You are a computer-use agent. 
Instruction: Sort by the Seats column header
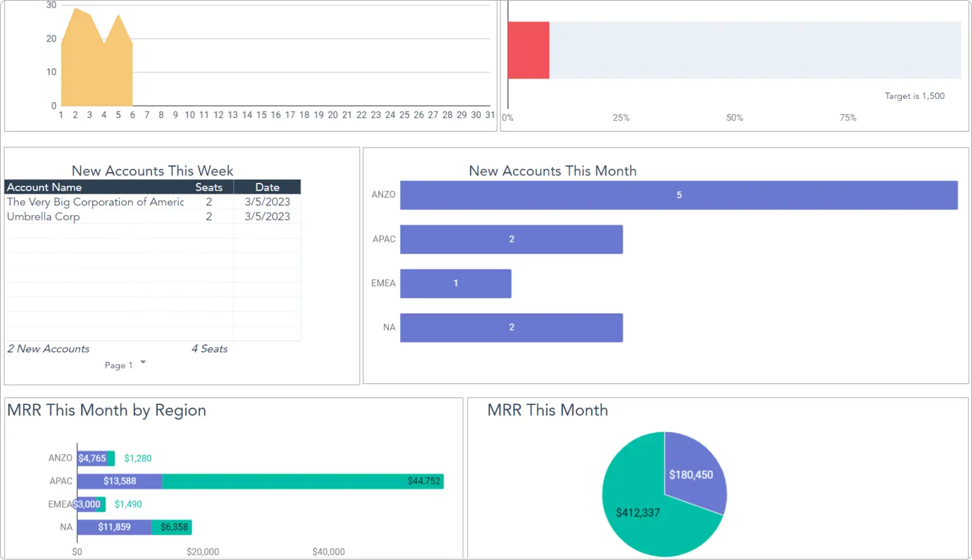click(209, 187)
